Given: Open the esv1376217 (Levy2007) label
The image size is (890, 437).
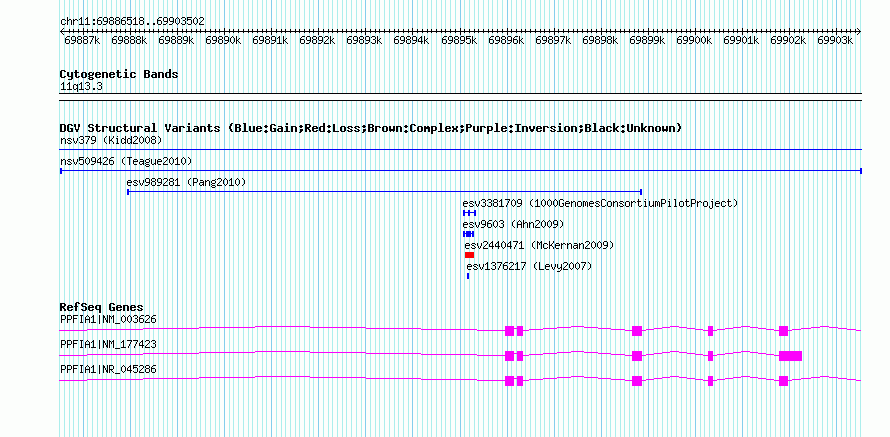Looking at the screenshot, I should pyautogui.click(x=529, y=266).
